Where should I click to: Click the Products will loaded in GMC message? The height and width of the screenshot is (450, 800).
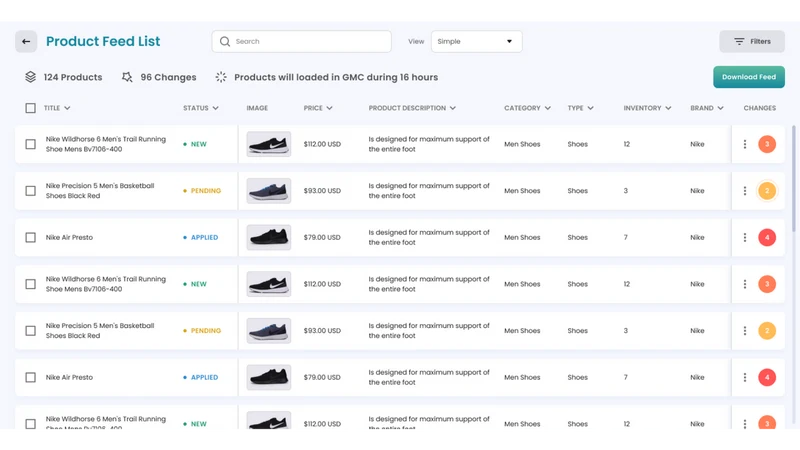tap(336, 77)
